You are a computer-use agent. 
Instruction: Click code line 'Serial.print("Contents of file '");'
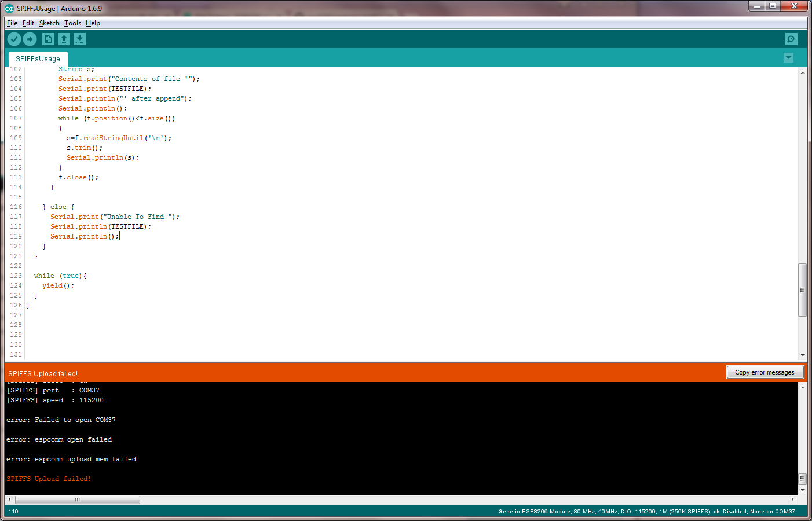tap(129, 79)
